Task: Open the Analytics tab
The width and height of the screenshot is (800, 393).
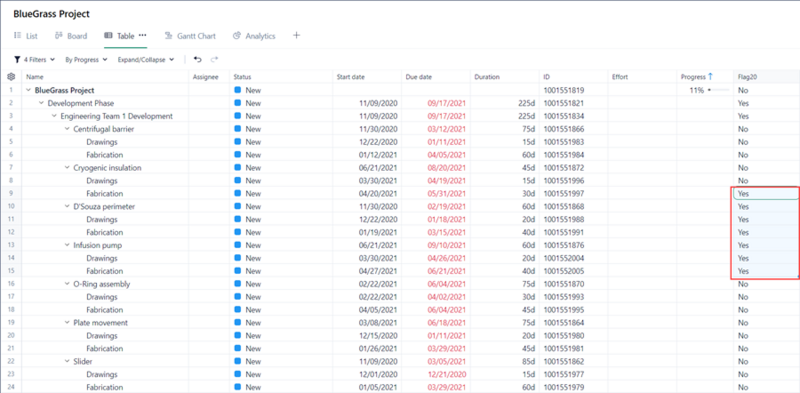Action: pyautogui.click(x=254, y=36)
